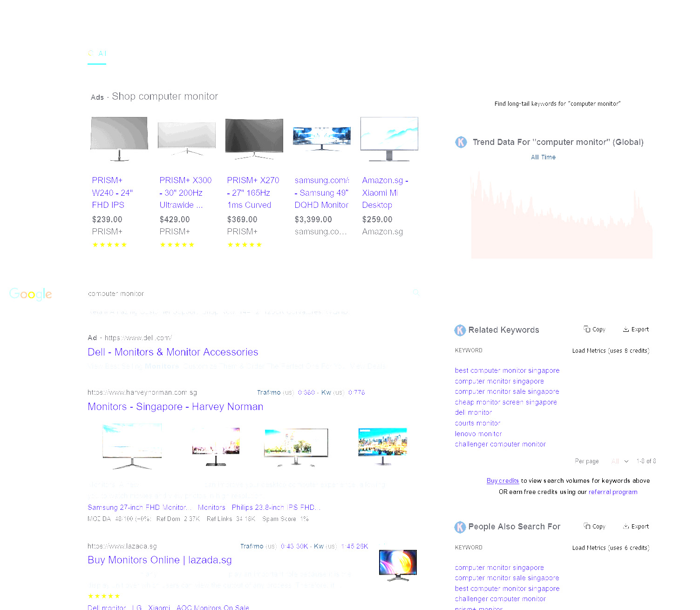The image size is (700, 610).
Task: Click the harveynorman.com.sg URL
Action: click(x=142, y=392)
